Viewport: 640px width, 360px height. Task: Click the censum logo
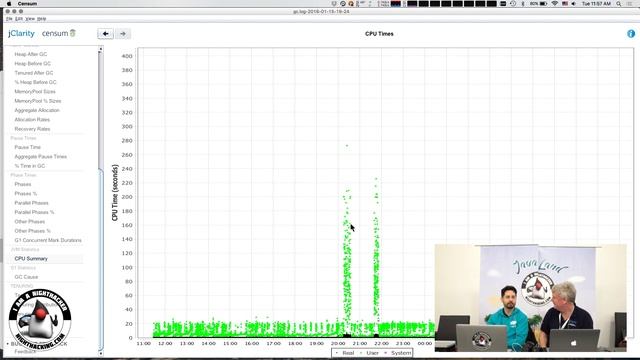[59, 33]
